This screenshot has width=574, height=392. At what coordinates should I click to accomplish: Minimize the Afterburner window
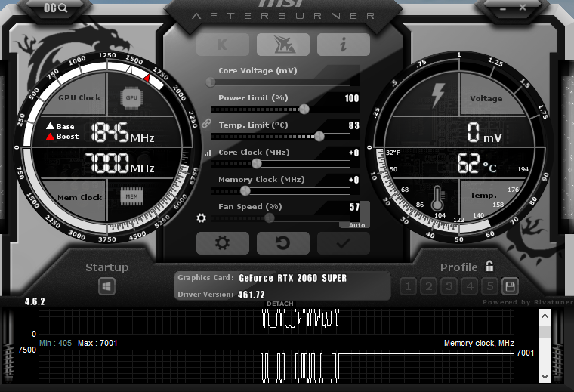click(503, 8)
